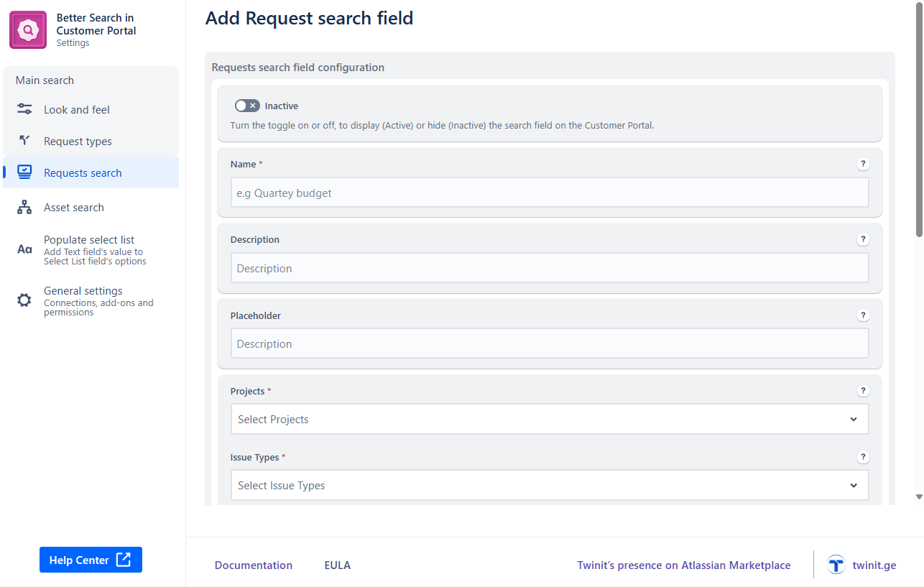Click the General settings gear icon
The width and height of the screenshot is (924, 587).
pyautogui.click(x=24, y=300)
